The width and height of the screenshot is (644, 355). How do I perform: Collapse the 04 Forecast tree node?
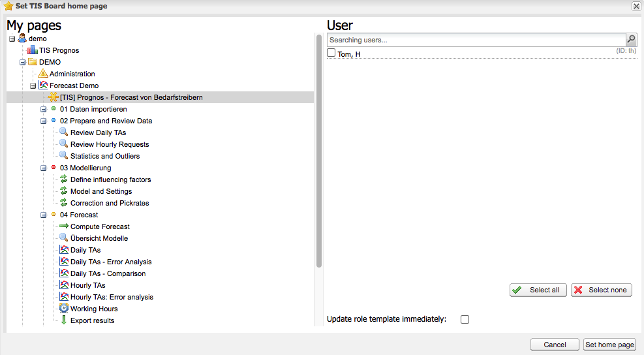(x=43, y=215)
